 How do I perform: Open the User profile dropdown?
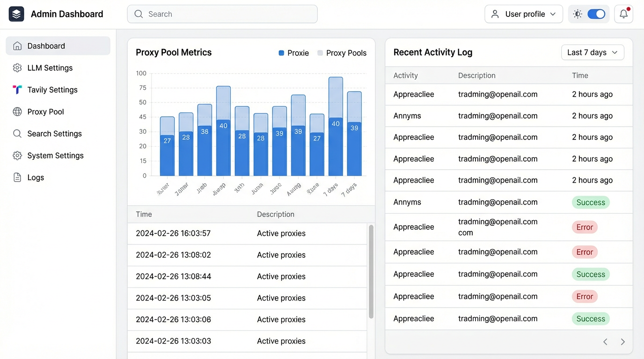pos(523,14)
